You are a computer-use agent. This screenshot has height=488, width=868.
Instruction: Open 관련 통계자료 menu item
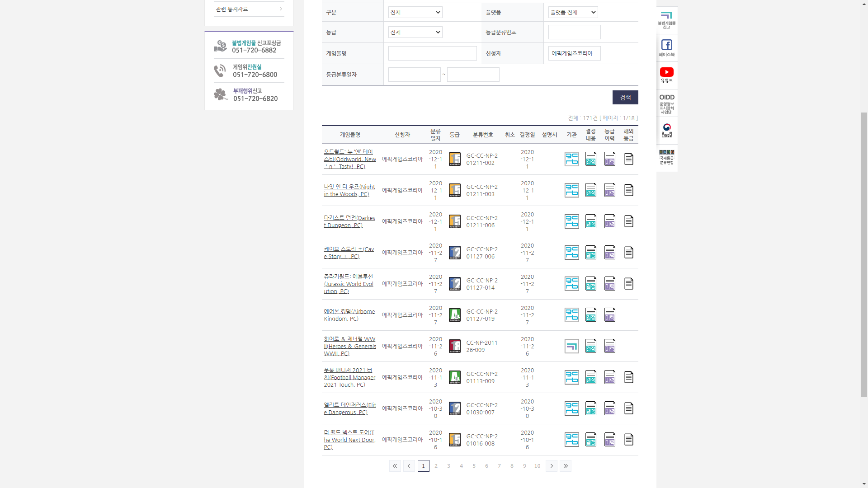tap(249, 9)
